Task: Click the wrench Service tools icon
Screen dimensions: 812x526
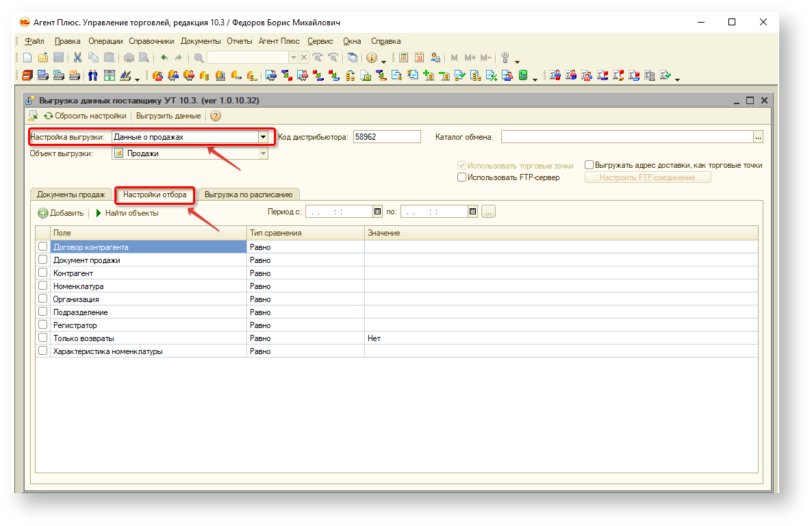Action: coord(505,58)
